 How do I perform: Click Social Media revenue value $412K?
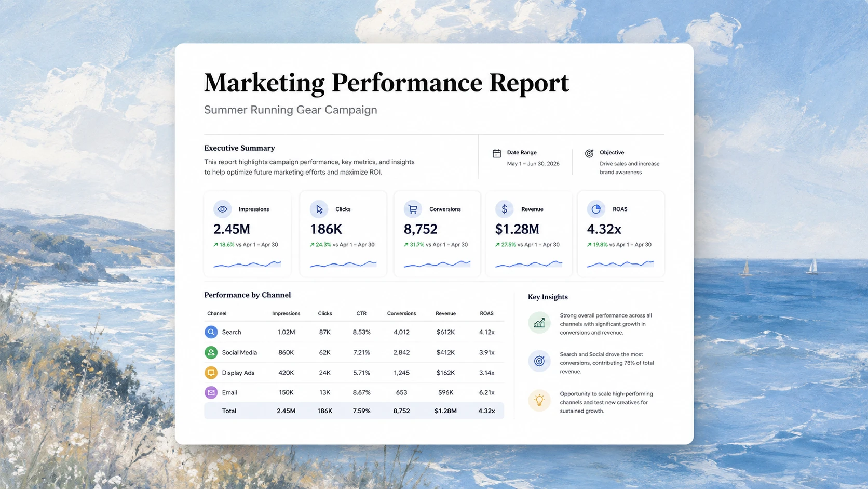pos(445,352)
